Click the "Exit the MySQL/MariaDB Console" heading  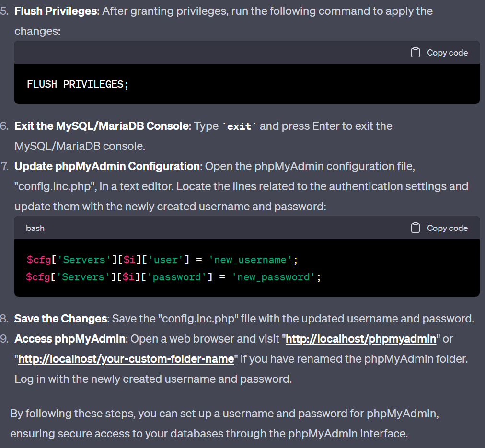tap(102, 126)
